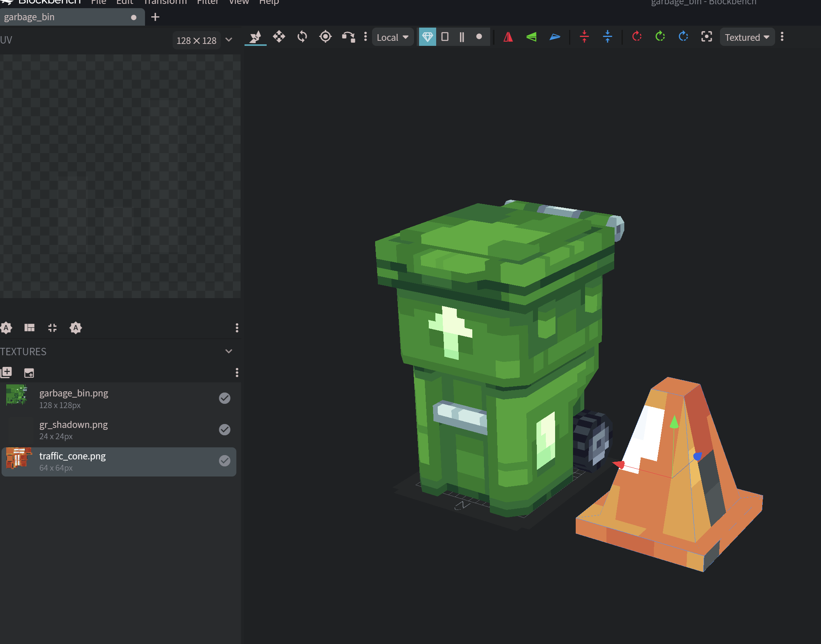Viewport: 821px width, 644px height.
Task: Click the Center view camera icon
Action: 706,37
